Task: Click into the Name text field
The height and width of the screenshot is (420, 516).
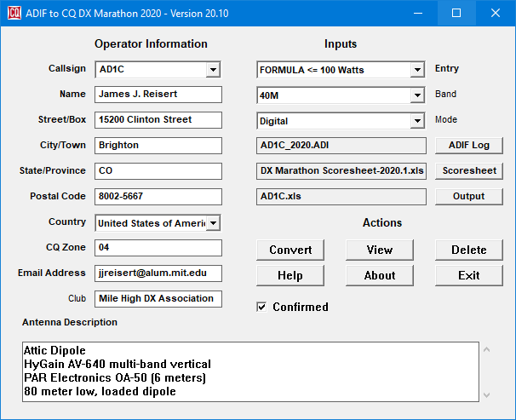Action: point(158,95)
